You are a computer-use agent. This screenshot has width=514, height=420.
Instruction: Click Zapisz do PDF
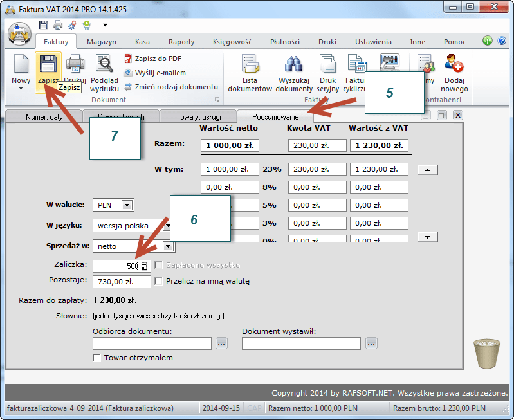pyautogui.click(x=152, y=59)
